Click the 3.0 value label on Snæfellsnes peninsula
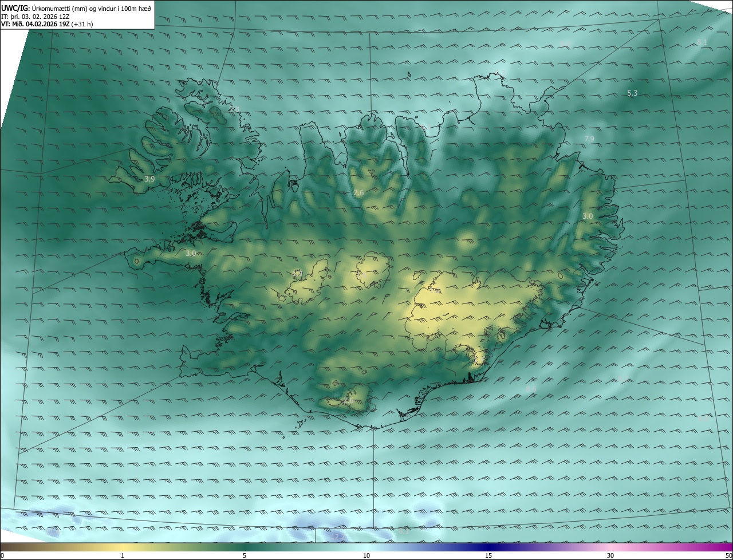The width and height of the screenshot is (733, 560). click(x=191, y=253)
